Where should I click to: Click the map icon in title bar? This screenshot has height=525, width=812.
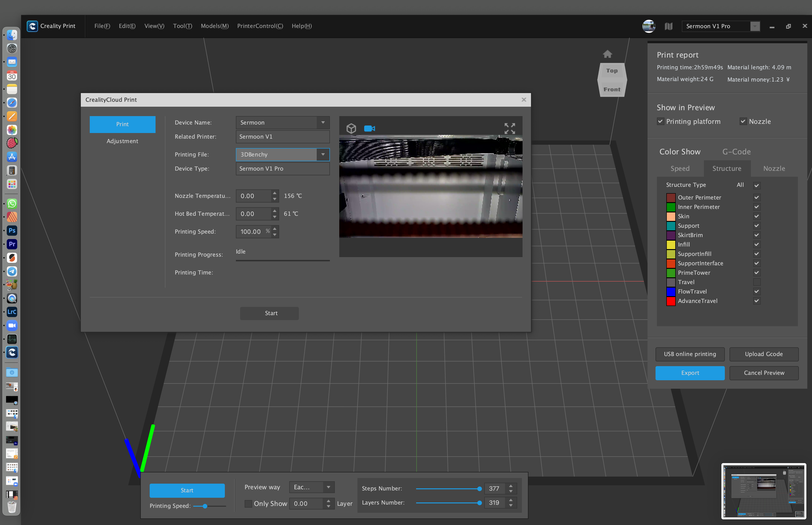pos(668,26)
